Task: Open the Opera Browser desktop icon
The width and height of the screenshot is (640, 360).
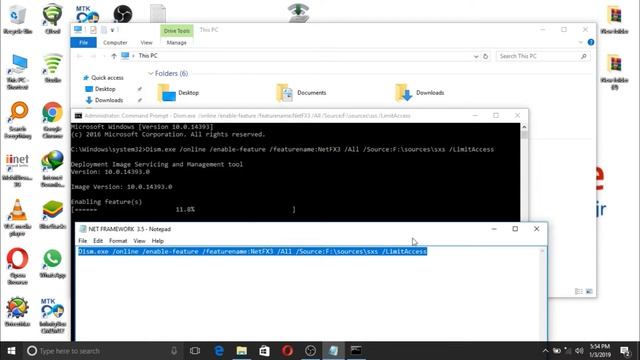Action: pyautogui.click(x=18, y=266)
